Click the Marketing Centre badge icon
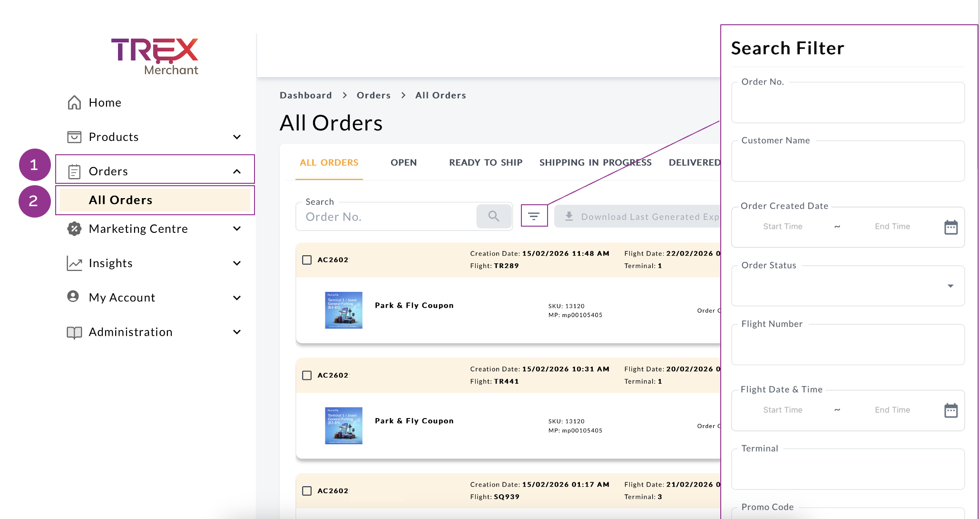The width and height of the screenshot is (980, 519). 74,229
